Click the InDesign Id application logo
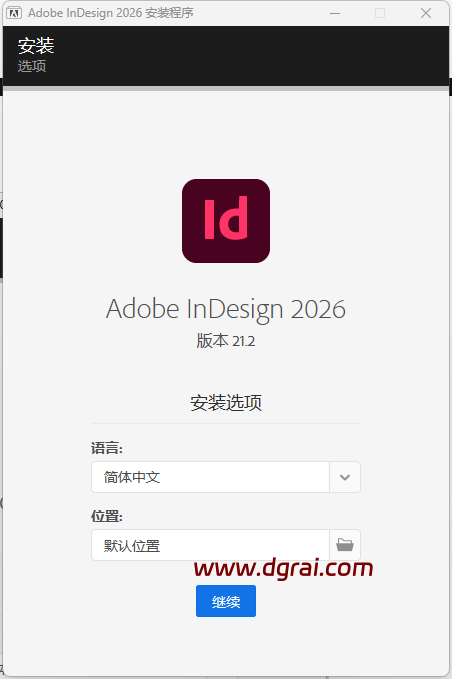Viewport: 452px width, 679px height. pyautogui.click(x=226, y=221)
